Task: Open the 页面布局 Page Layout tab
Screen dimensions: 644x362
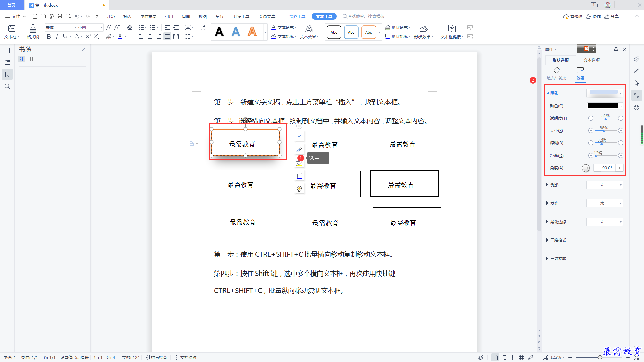Action: pos(148,16)
